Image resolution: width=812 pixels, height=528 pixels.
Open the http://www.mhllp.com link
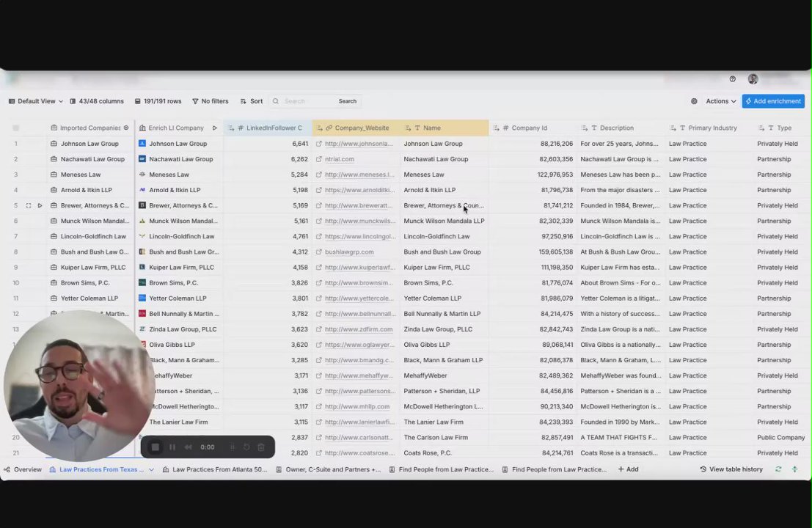[x=357, y=407]
